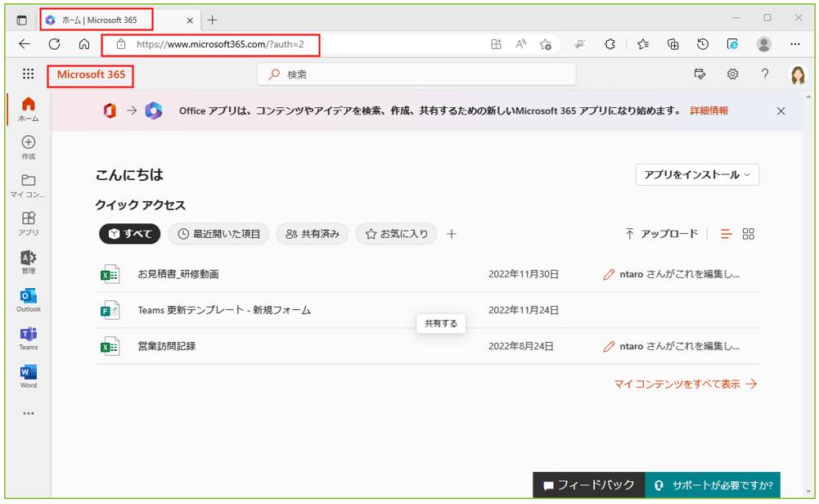Open マイ コンテンツをすべて表示 link
This screenshot has height=504, width=819.
click(686, 385)
